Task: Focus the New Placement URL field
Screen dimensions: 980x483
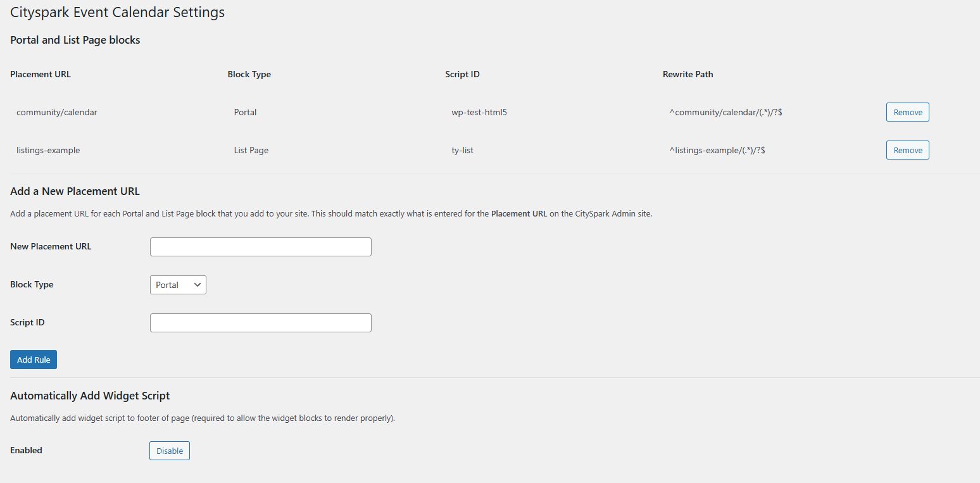Action: click(260, 247)
